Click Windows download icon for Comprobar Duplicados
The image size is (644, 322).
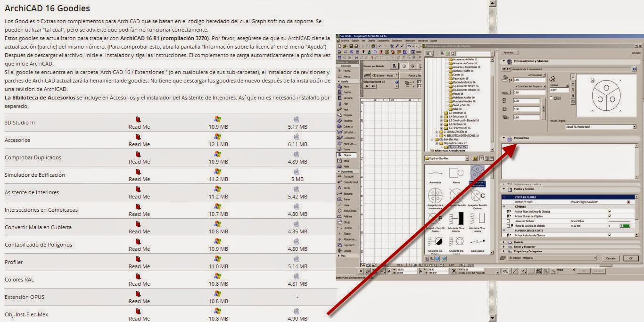click(217, 155)
